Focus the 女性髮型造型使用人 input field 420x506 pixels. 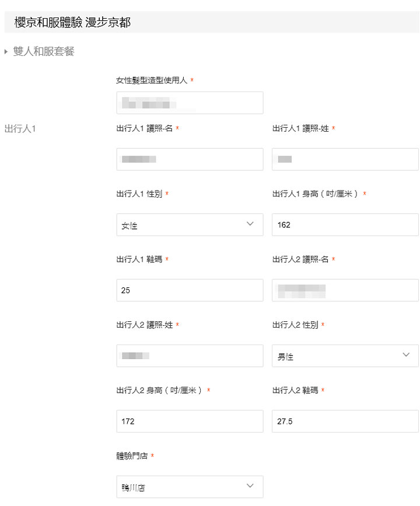pyautogui.click(x=190, y=103)
